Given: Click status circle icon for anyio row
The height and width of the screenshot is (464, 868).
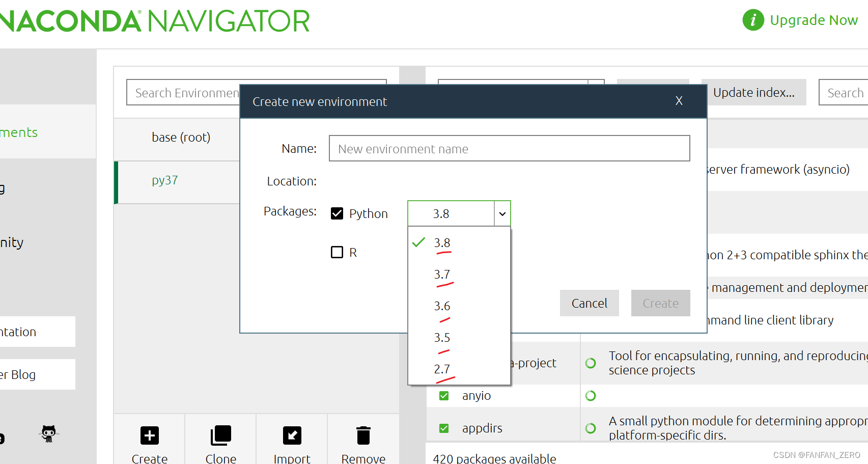Looking at the screenshot, I should point(591,396).
